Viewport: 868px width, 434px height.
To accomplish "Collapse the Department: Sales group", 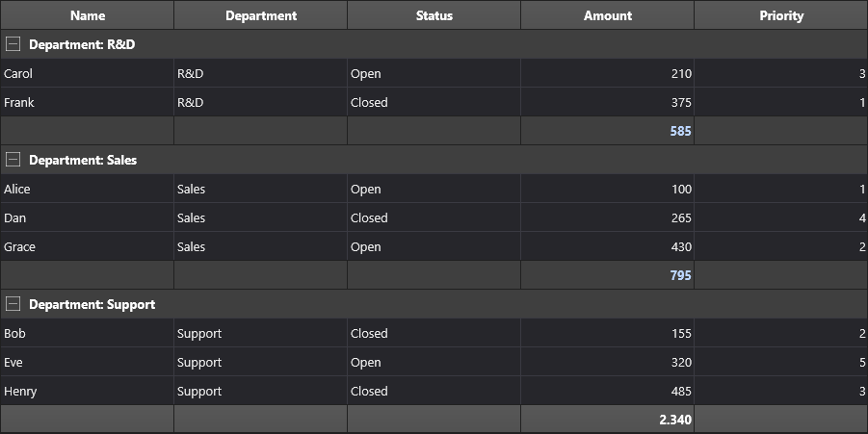I will [x=13, y=160].
